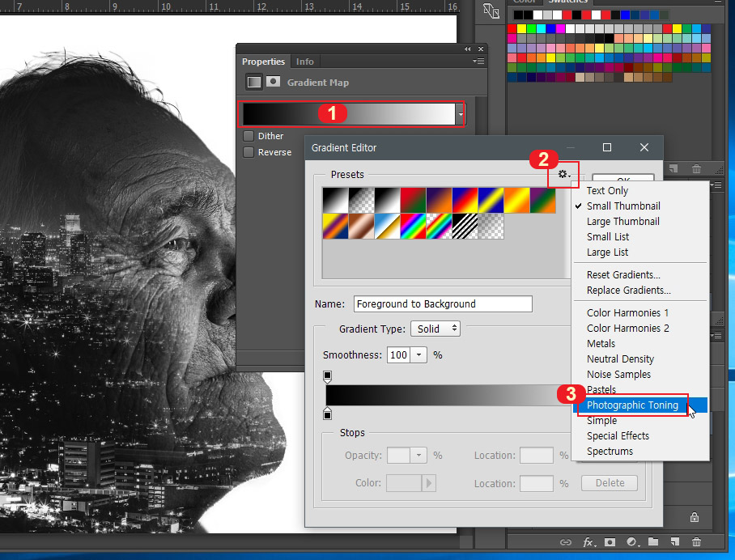Select the Copper gradient preset
Image resolution: width=735 pixels, height=560 pixels.
tap(361, 227)
